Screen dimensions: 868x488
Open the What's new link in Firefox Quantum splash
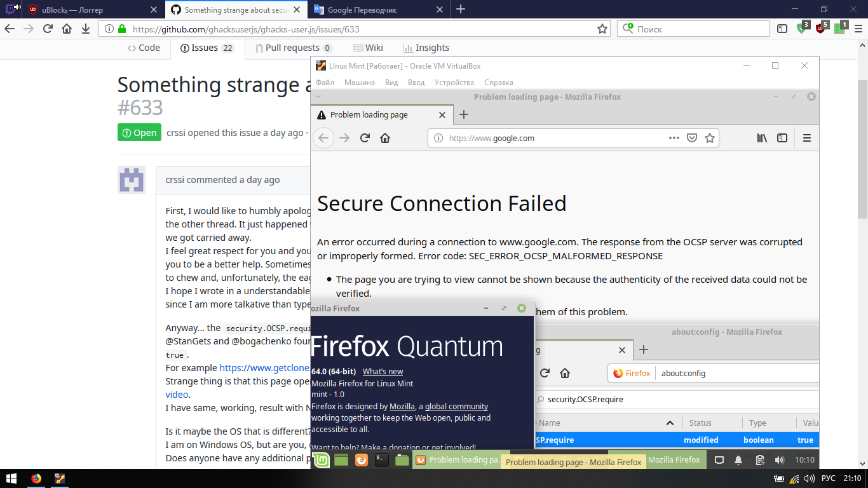point(383,371)
